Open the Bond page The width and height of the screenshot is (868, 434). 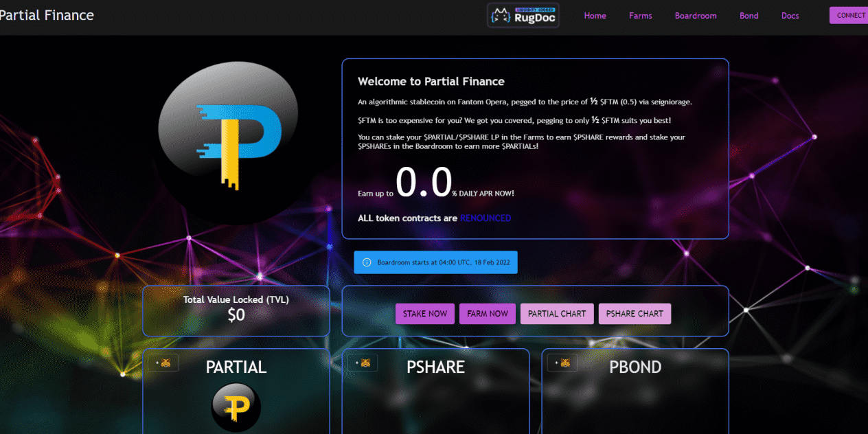pos(749,16)
